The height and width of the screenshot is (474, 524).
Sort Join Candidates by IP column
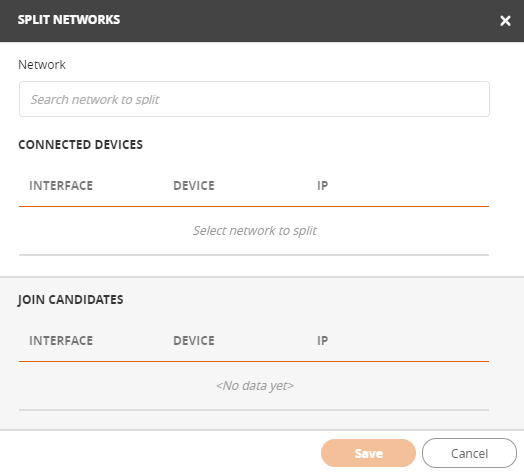pyautogui.click(x=322, y=341)
